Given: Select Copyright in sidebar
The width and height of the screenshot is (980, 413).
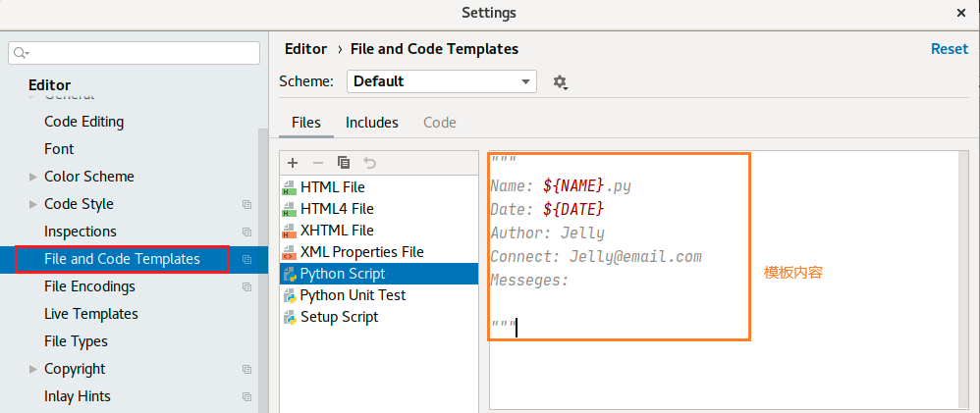Looking at the screenshot, I should 75,369.
